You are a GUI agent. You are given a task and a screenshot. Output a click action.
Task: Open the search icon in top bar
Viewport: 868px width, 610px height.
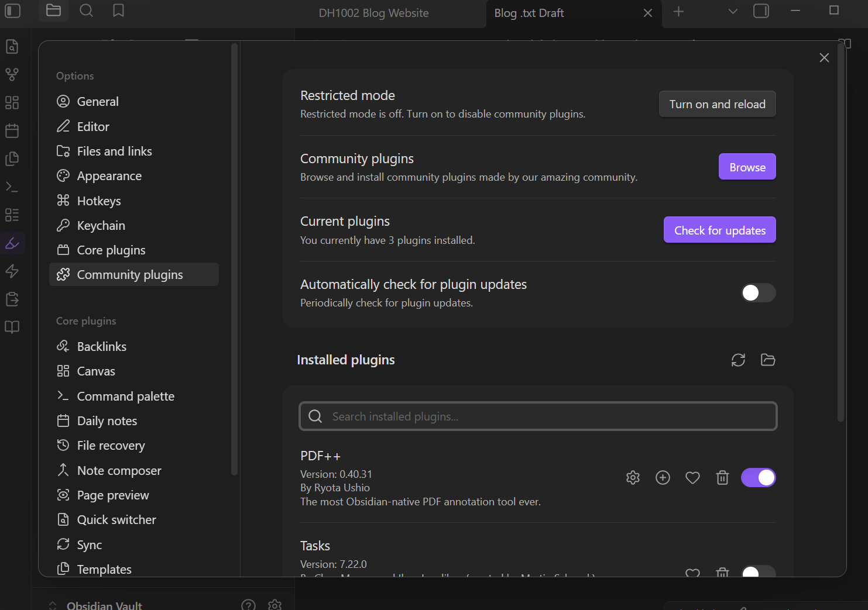[x=86, y=11]
